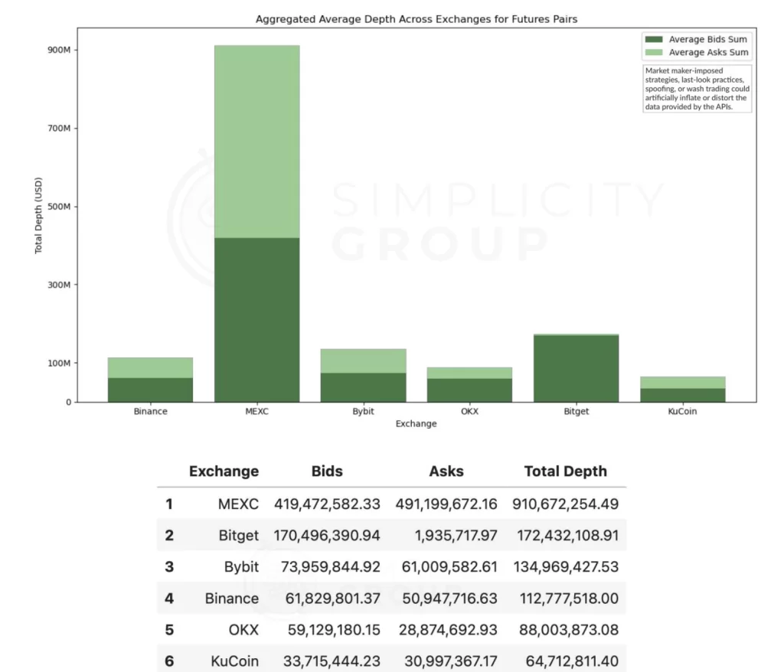
Task: Click the Exchange column header in the table
Action: [224, 471]
